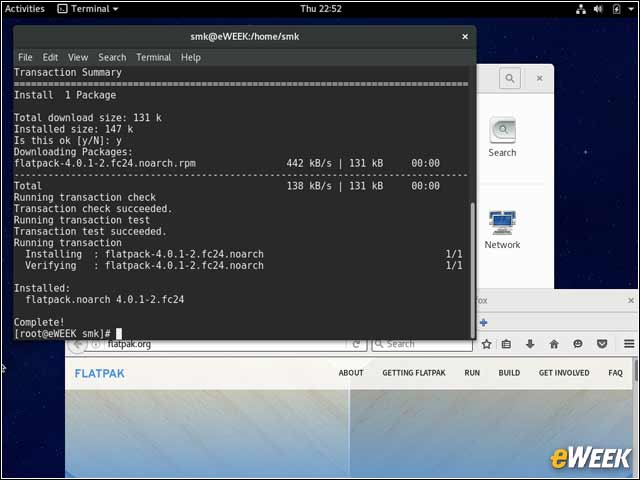Open the terminal Edit menu
Viewport: 640px width, 480px height.
[50, 57]
